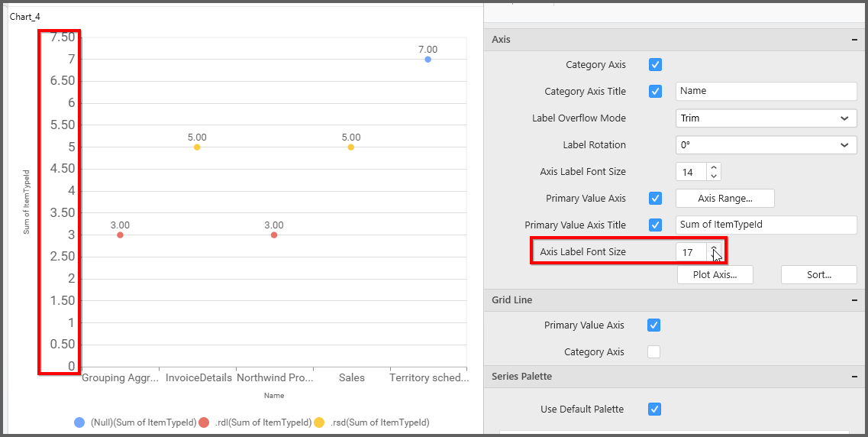The image size is (868, 437).
Task: Disable the Primary Value Axis checkbox in Axis
Action: coord(655,199)
